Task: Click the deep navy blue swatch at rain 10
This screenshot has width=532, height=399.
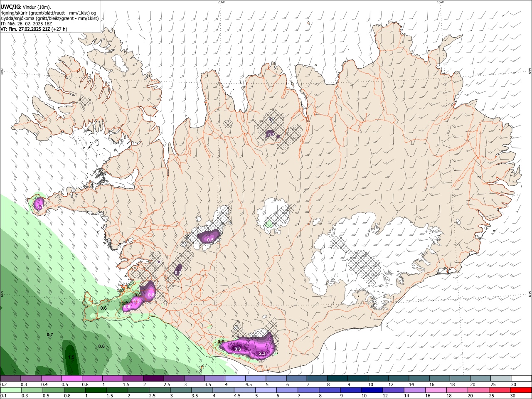Action: point(372,390)
